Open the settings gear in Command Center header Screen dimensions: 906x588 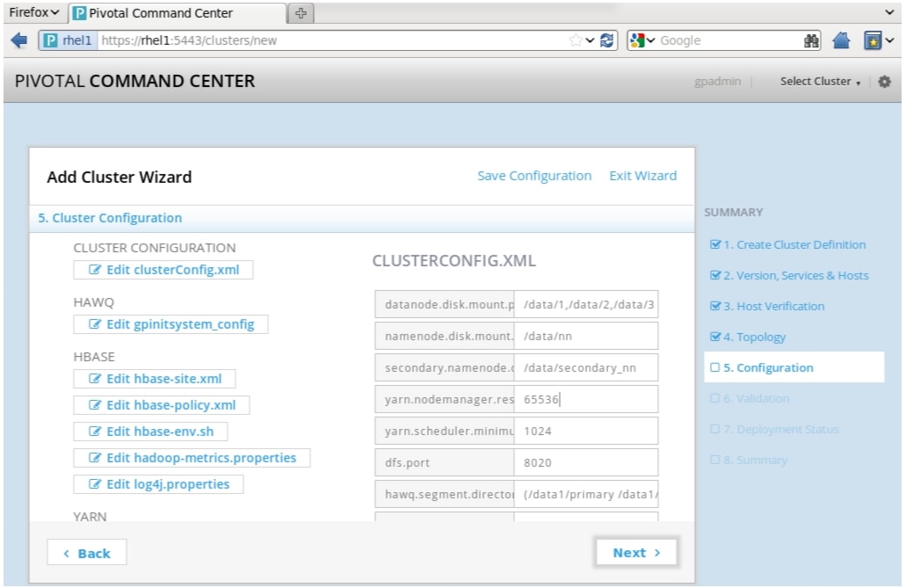point(884,82)
